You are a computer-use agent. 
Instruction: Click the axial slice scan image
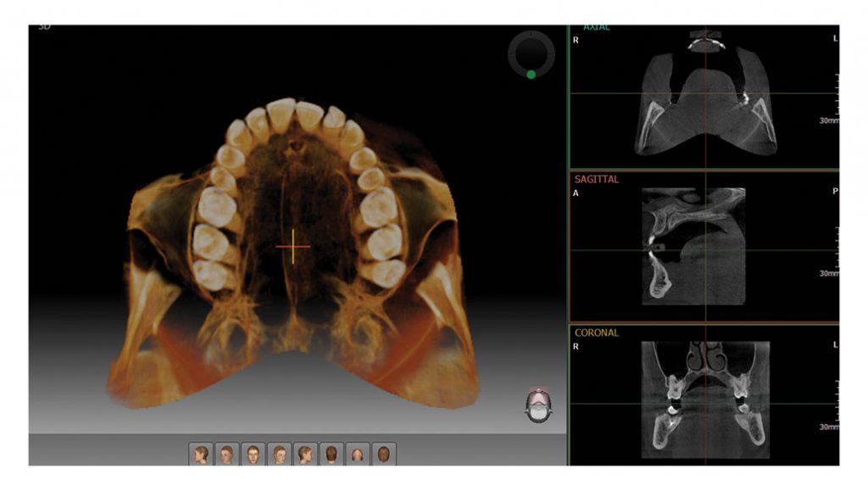click(706, 102)
